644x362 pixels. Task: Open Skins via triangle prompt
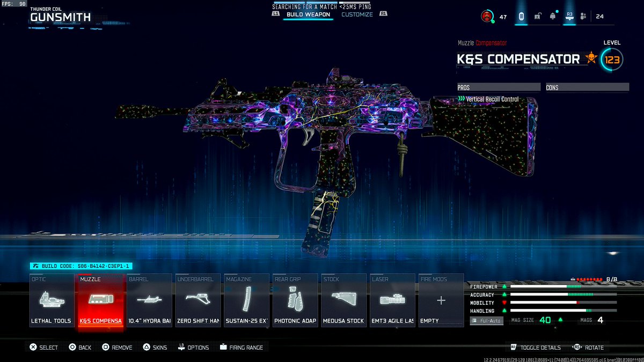point(155,348)
